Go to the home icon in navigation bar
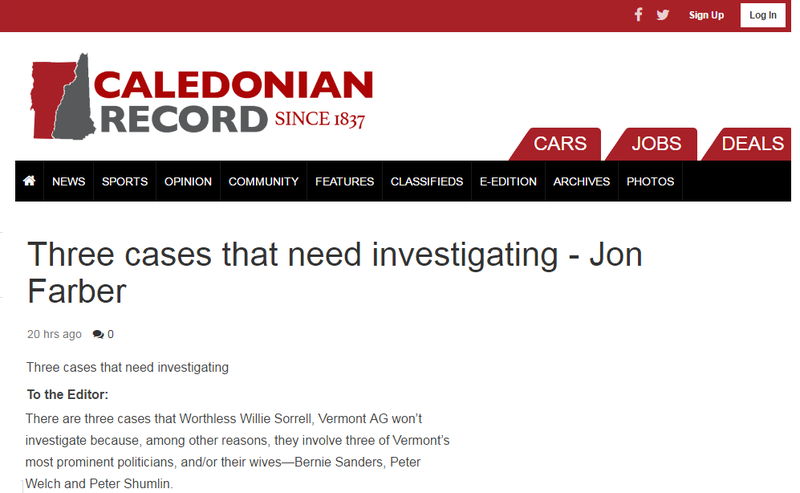 [x=29, y=181]
